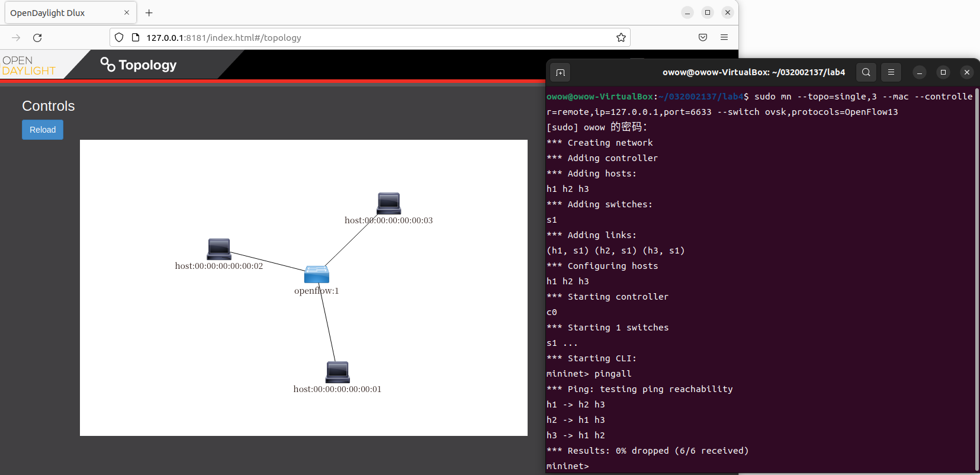This screenshot has width=980, height=475.
Task: Click the '*** Starting controller' terminal line
Action: [608, 297]
